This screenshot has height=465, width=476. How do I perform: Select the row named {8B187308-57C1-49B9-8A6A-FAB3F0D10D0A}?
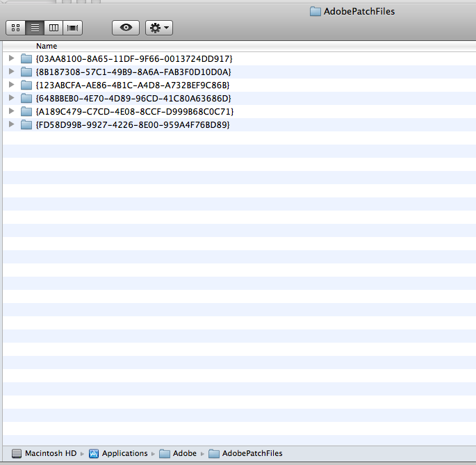click(239, 72)
